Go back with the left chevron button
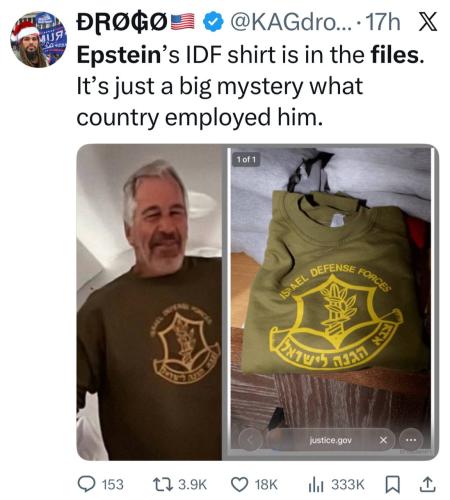 click(x=250, y=440)
